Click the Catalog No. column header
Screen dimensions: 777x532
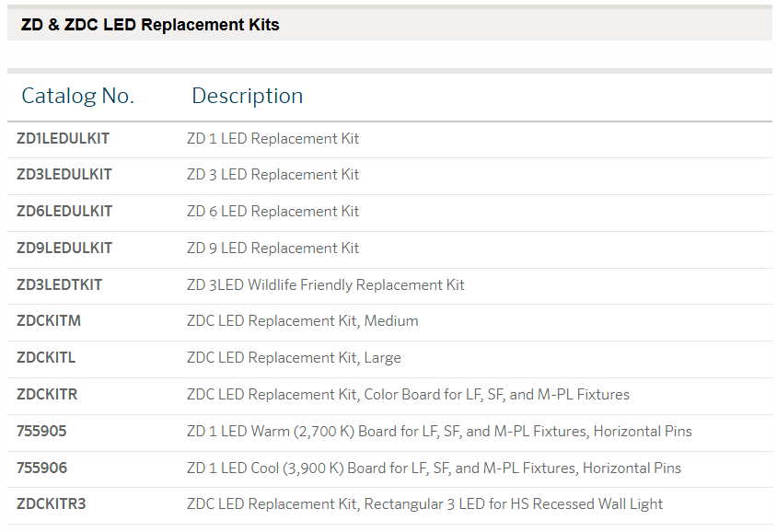(77, 96)
